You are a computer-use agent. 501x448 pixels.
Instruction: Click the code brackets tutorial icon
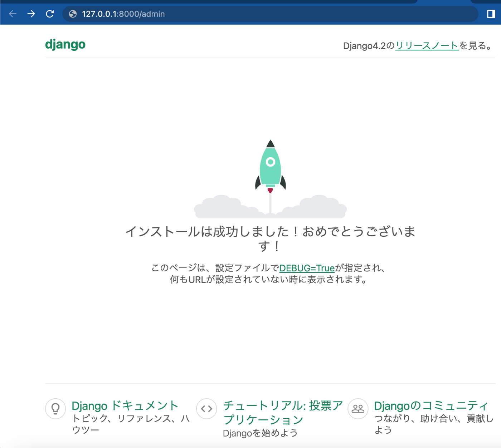pyautogui.click(x=206, y=409)
